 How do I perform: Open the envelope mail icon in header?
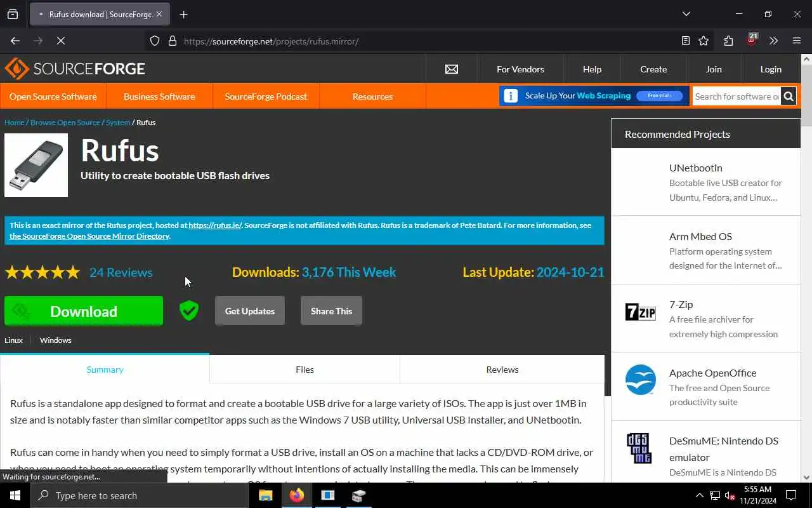point(452,69)
